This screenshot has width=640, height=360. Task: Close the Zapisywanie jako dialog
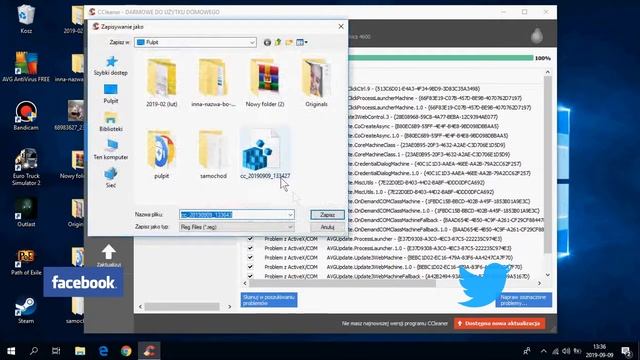pyautogui.click(x=341, y=27)
